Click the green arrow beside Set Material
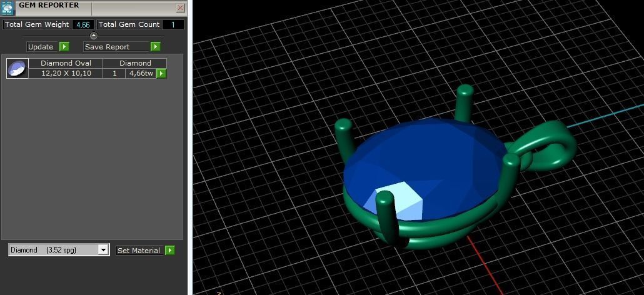The image size is (644, 295). (x=170, y=250)
